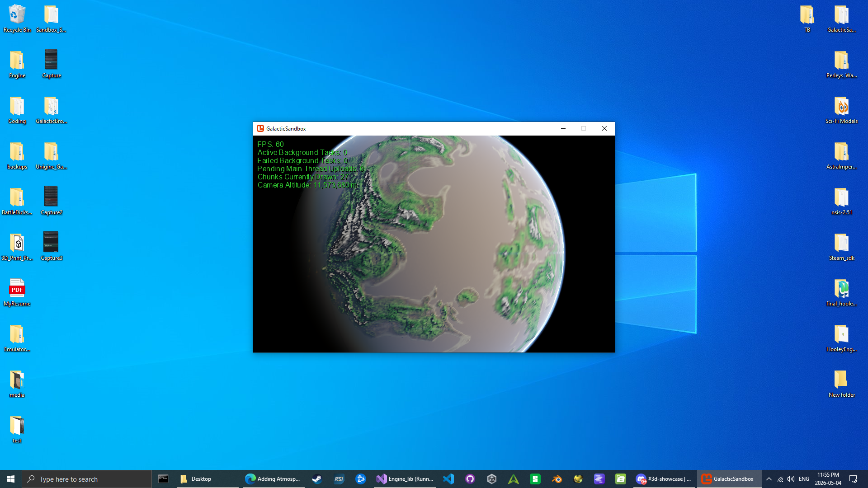Click 'Pending Main Thread Uploads: 0' text

coord(311,169)
